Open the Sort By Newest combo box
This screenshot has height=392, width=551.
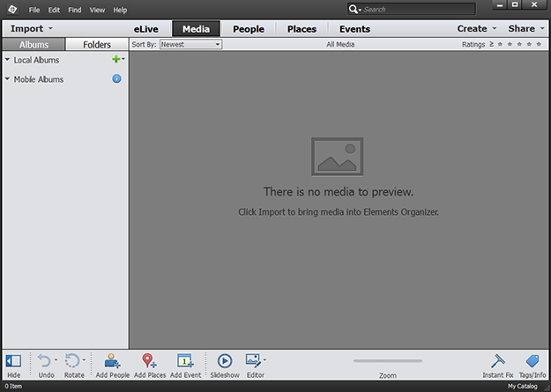pyautogui.click(x=190, y=44)
